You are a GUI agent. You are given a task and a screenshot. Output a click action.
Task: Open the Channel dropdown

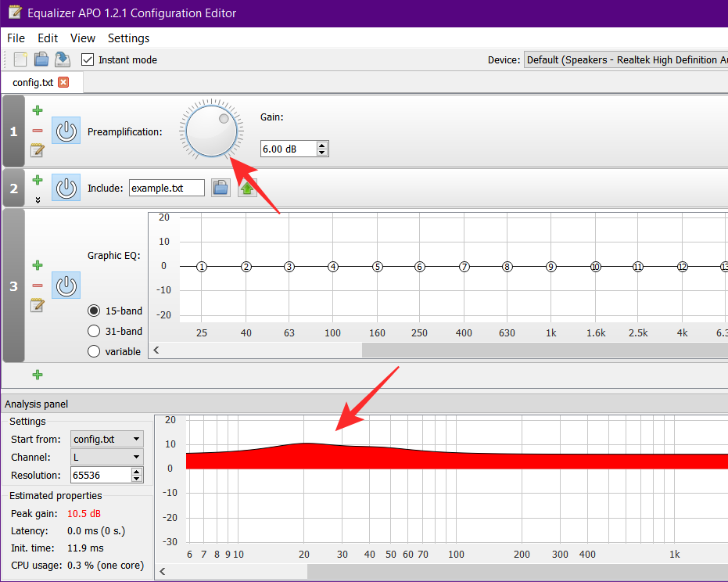pos(106,457)
